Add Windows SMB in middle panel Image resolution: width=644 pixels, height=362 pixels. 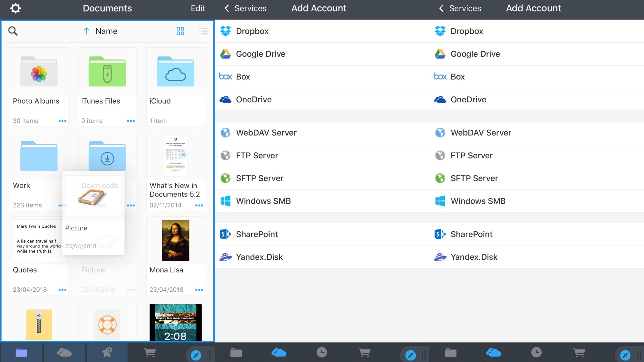click(322, 201)
